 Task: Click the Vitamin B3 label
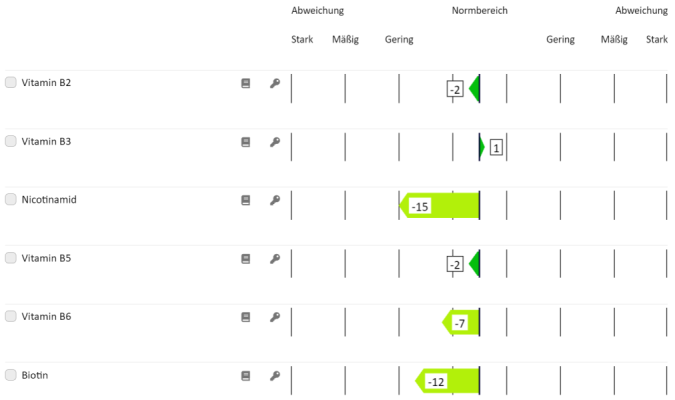pos(46,142)
